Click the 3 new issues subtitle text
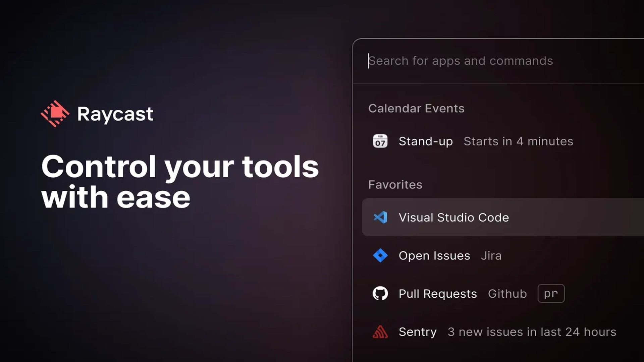The height and width of the screenshot is (362, 644). (x=532, y=332)
